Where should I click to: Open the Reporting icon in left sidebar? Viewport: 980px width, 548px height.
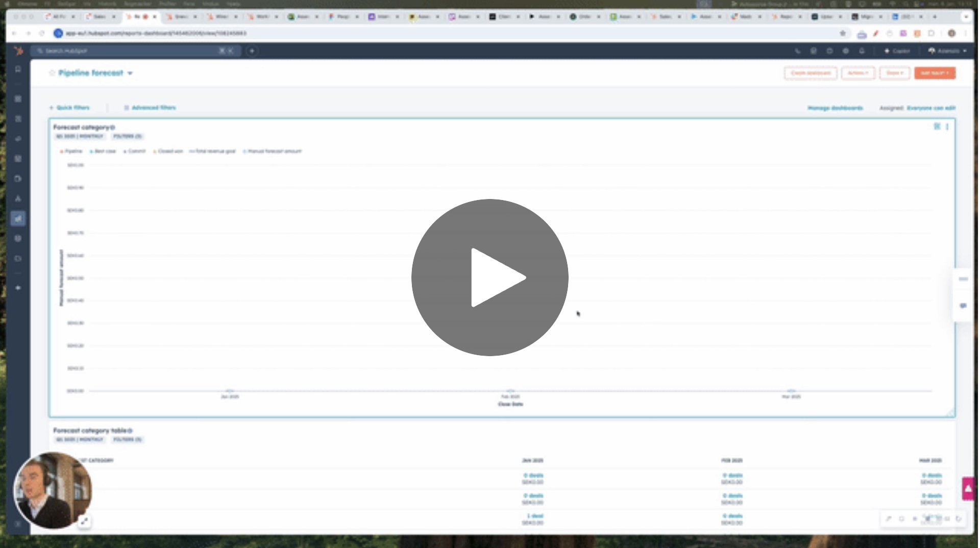[18, 218]
